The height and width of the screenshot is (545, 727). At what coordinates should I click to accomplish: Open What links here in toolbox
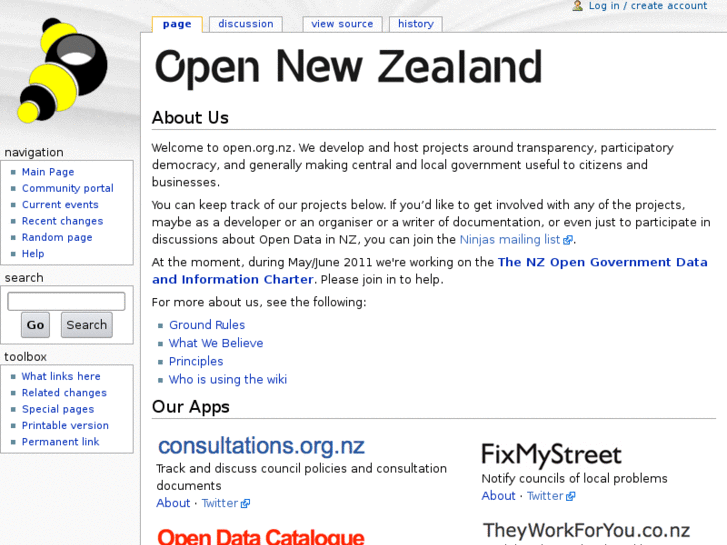[x=61, y=376]
